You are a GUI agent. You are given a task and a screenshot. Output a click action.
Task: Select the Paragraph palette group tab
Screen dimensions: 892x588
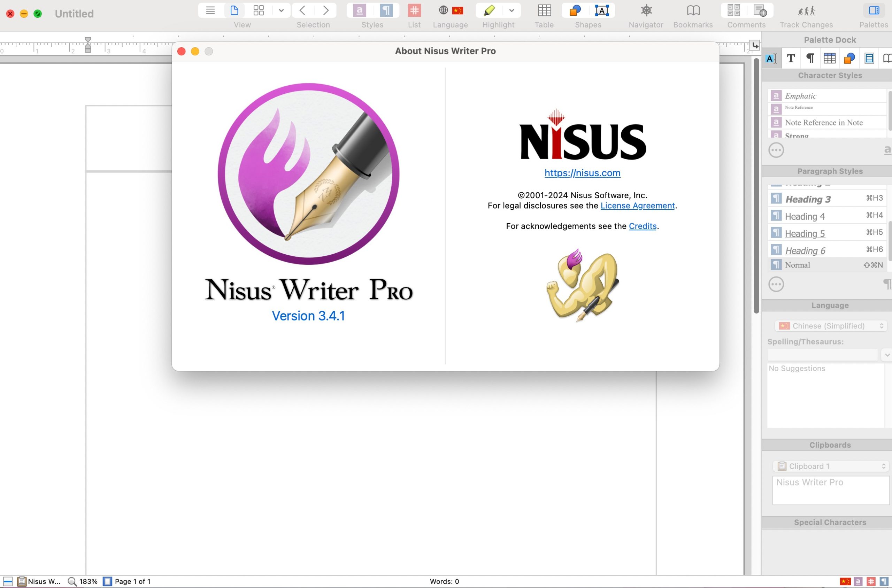810,58
